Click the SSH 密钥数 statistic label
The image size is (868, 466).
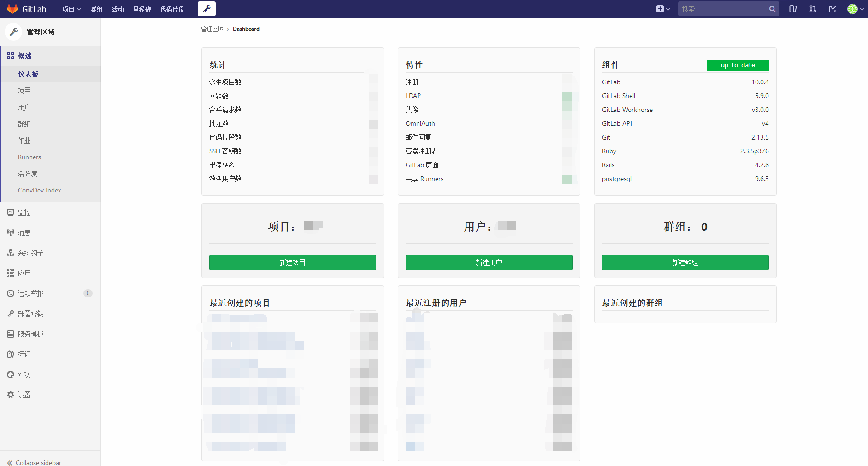225,151
